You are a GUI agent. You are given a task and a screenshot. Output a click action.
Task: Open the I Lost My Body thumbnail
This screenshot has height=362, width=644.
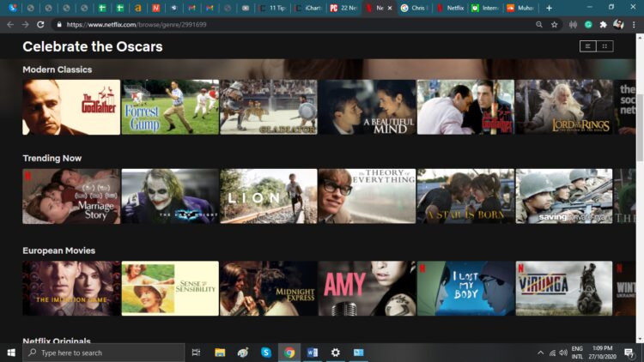click(465, 288)
